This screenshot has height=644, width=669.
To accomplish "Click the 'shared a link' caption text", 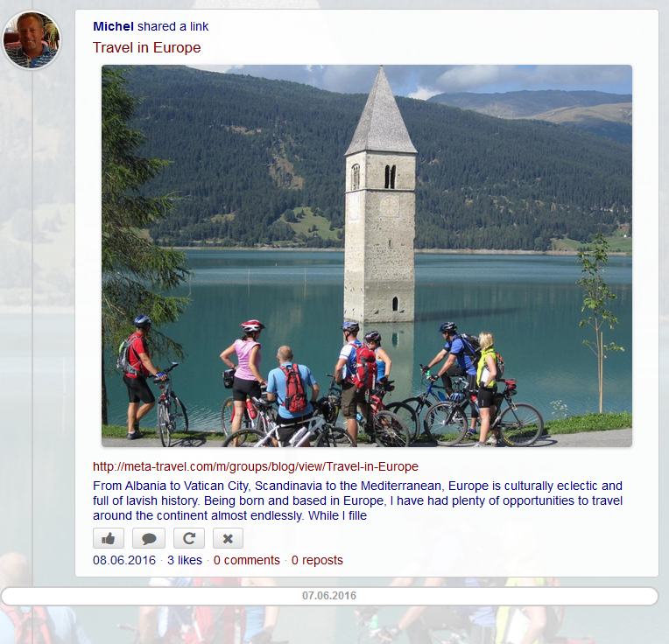I will pyautogui.click(x=173, y=26).
